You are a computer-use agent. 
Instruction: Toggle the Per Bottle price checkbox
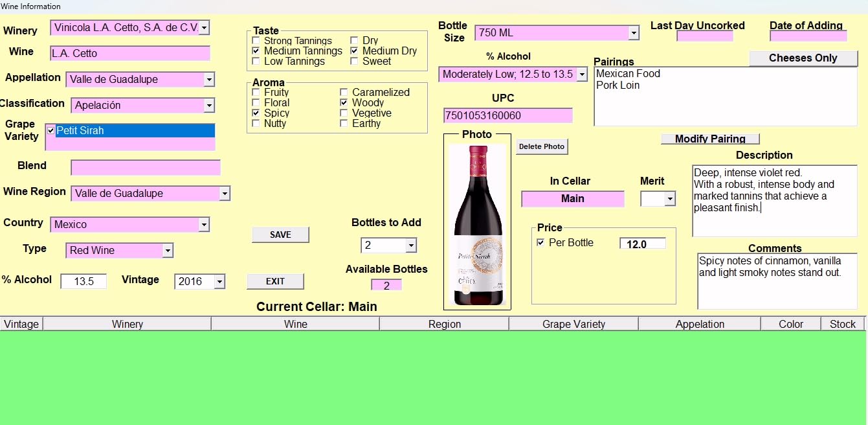pos(540,242)
